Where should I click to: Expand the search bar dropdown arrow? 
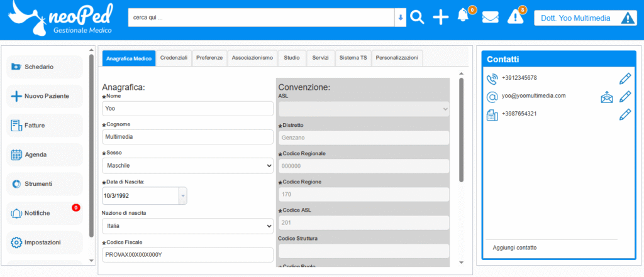point(400,18)
